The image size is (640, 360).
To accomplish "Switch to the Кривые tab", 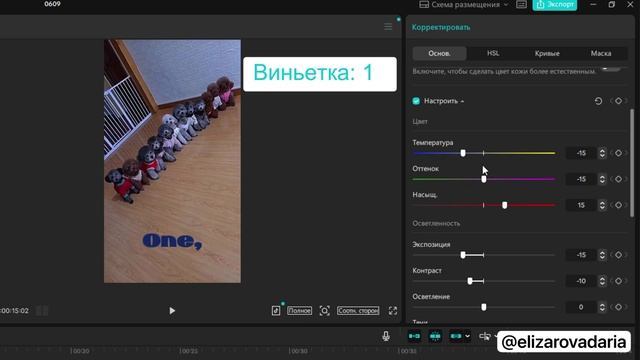I will (547, 53).
